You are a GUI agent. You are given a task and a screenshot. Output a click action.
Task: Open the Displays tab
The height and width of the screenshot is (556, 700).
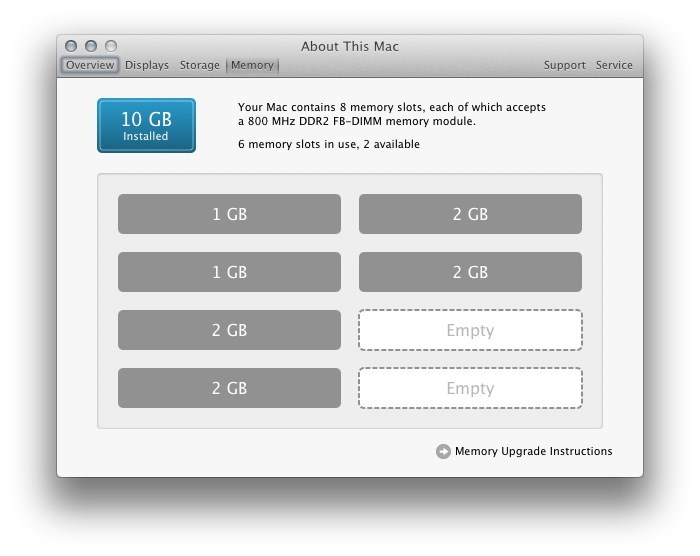pyautogui.click(x=147, y=65)
